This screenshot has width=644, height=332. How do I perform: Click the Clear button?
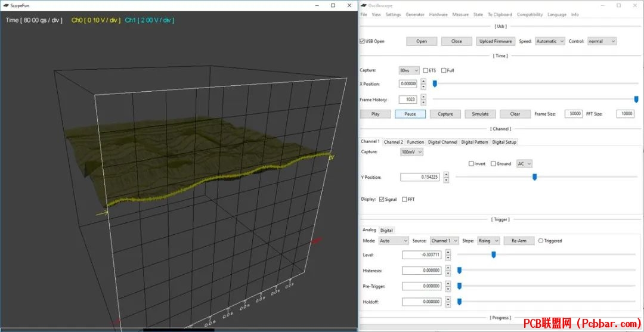515,114
